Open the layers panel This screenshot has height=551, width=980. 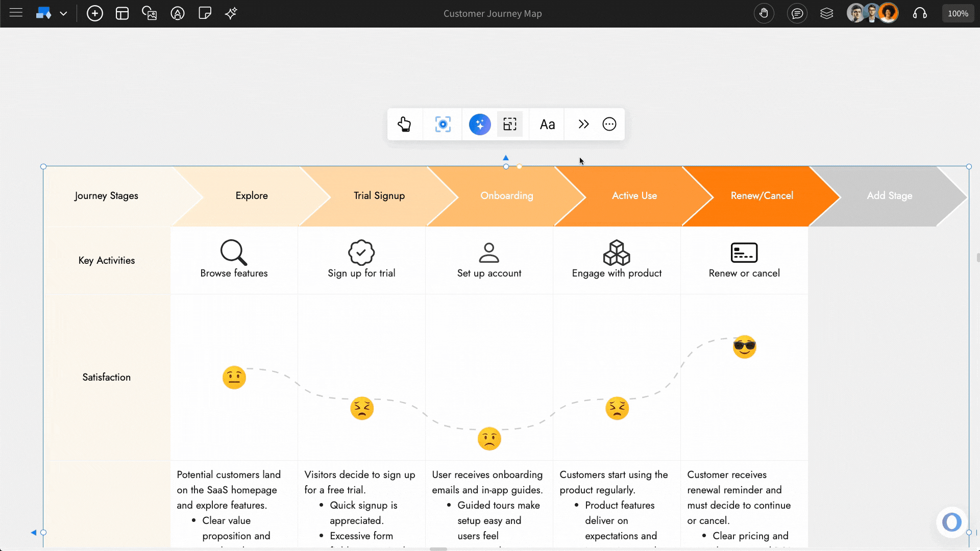pos(827,13)
